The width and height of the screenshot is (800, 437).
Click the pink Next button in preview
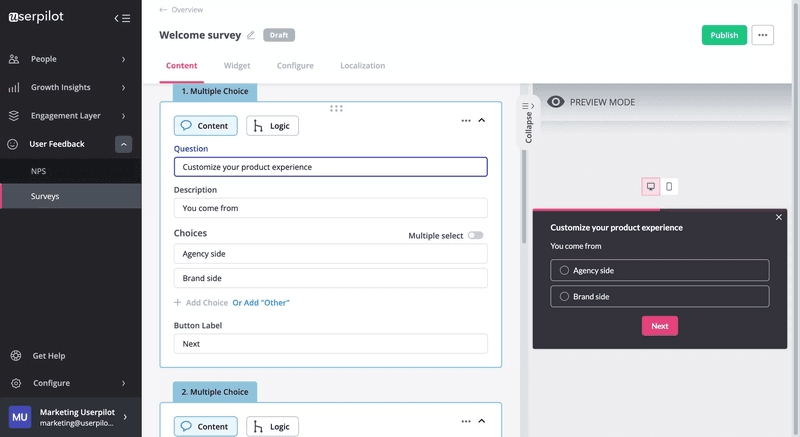(660, 326)
